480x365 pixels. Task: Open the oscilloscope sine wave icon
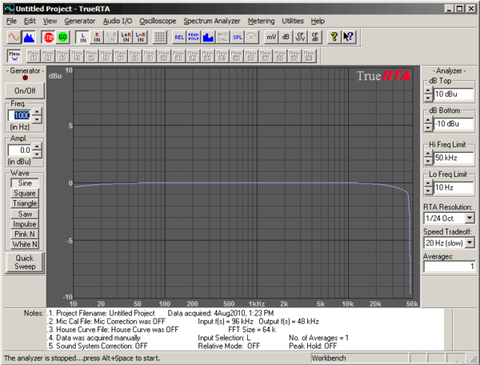pyautogui.click(x=14, y=37)
